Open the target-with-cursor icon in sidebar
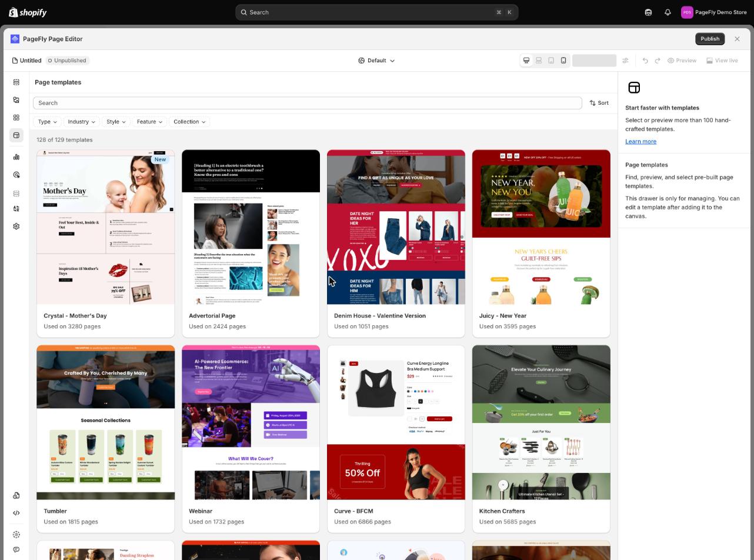This screenshot has height=560, width=754. pyautogui.click(x=16, y=175)
